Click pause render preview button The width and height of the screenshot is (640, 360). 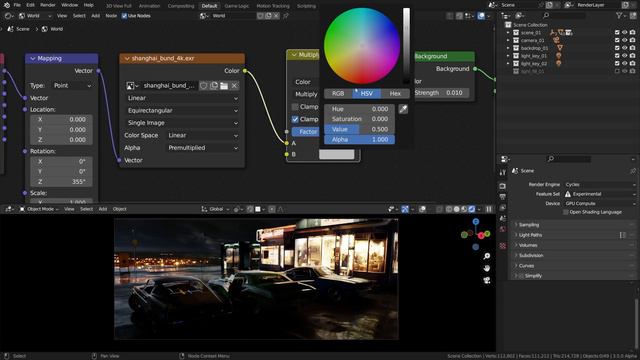pos(489,209)
